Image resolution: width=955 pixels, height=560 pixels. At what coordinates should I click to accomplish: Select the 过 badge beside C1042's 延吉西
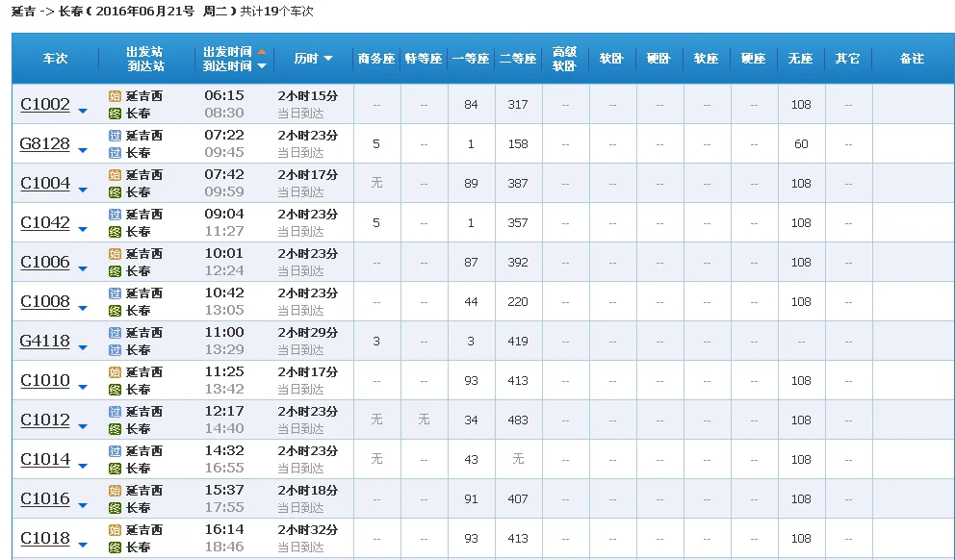pos(116,215)
